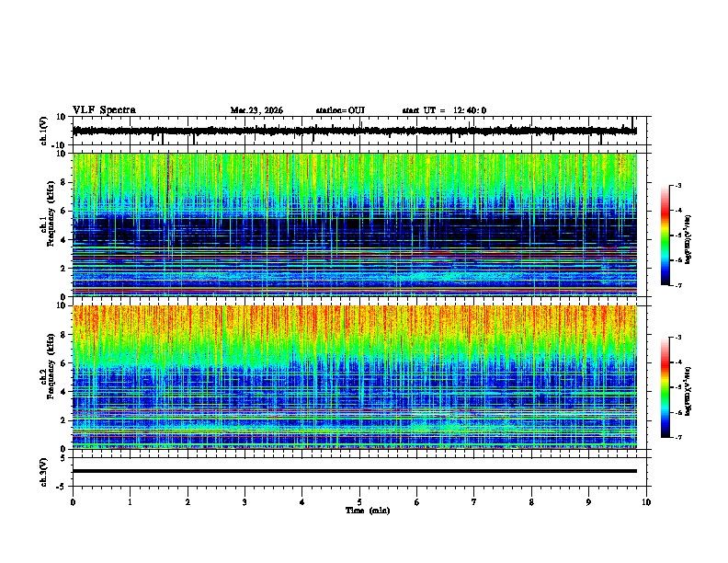Click time-axis tick label "1"
Image resolution: width=728 pixels, height=563 pixels.
tap(130, 502)
